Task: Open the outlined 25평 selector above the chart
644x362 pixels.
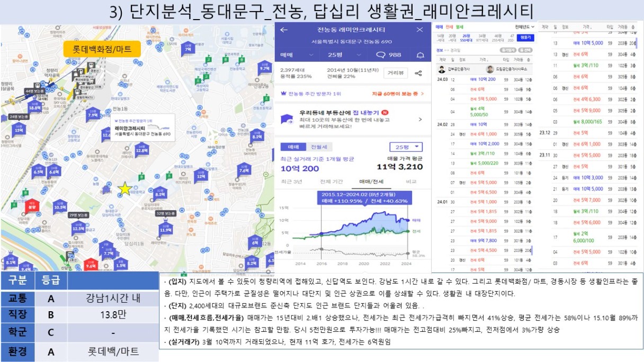Action: click(406, 147)
